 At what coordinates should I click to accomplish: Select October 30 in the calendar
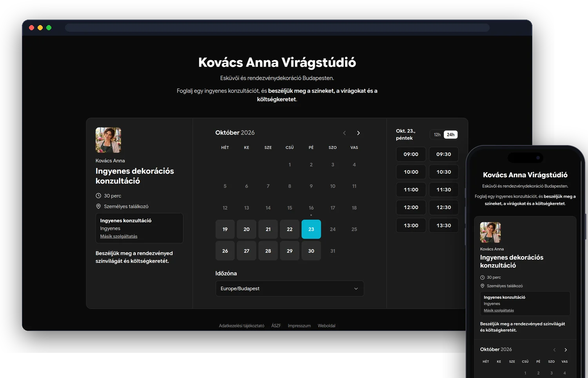pyautogui.click(x=311, y=251)
